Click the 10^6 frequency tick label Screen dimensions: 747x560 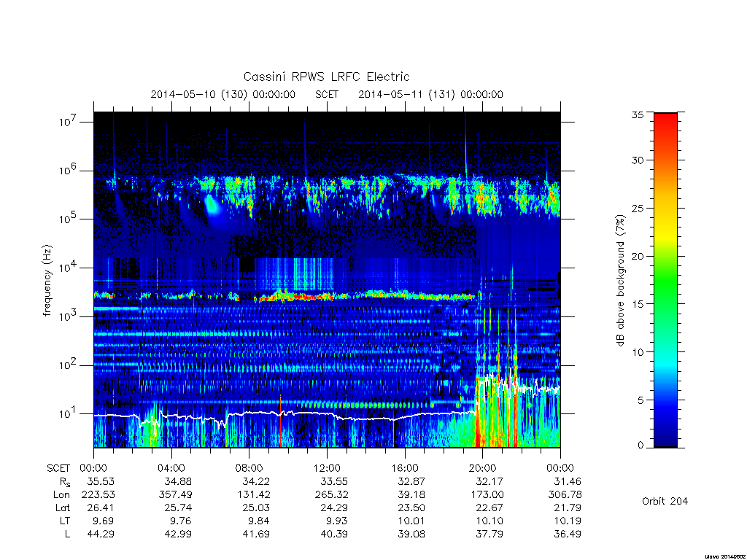click(68, 171)
